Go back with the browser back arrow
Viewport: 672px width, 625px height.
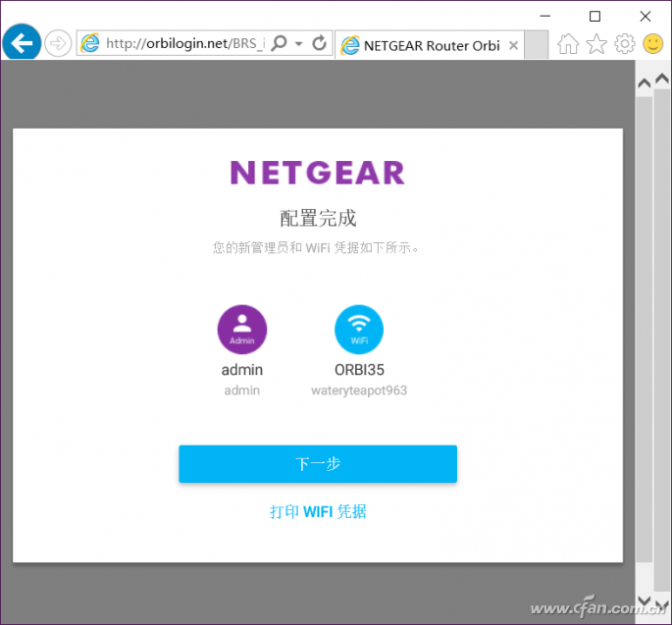tap(22, 42)
